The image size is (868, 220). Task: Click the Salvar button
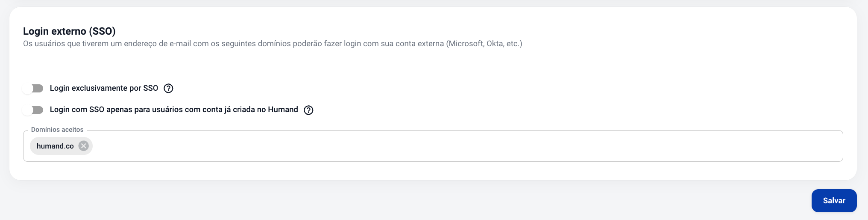point(834,201)
